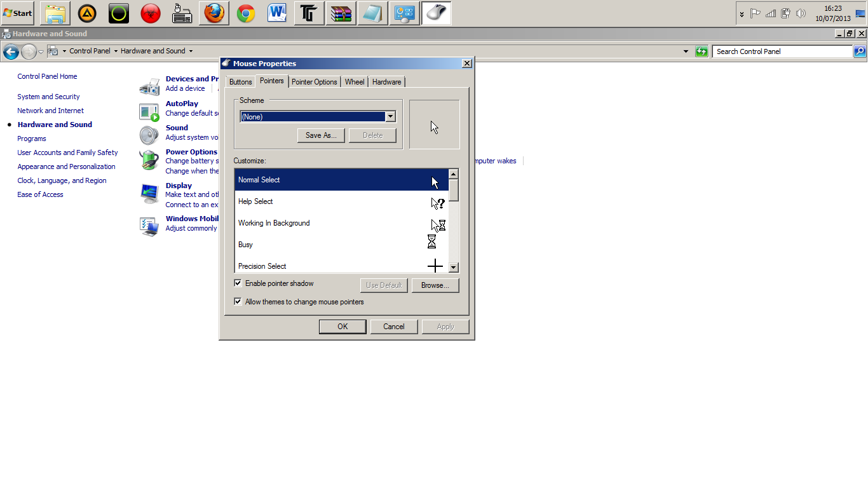The height and width of the screenshot is (488, 868).
Task: Click the pointer list scroll up arrow
Action: coord(454,174)
